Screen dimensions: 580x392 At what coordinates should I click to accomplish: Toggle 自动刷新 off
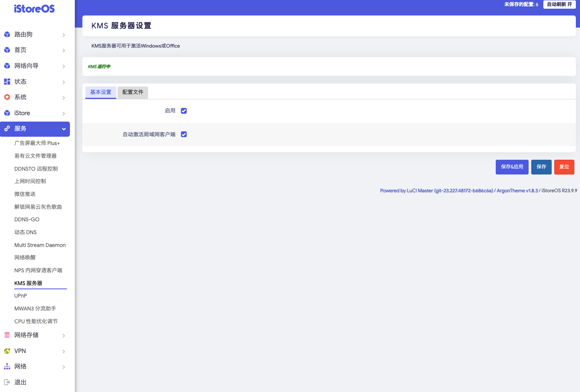tap(559, 4)
